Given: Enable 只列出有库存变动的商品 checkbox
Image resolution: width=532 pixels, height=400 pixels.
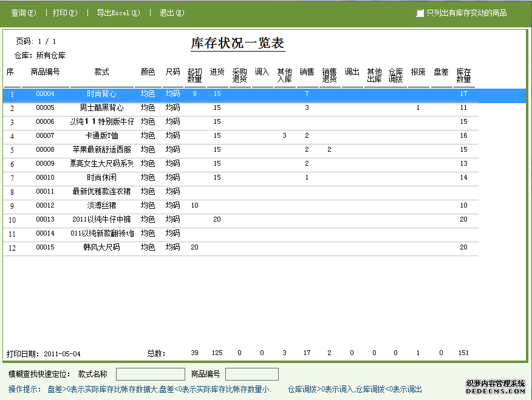Looking at the screenshot, I should [419, 12].
